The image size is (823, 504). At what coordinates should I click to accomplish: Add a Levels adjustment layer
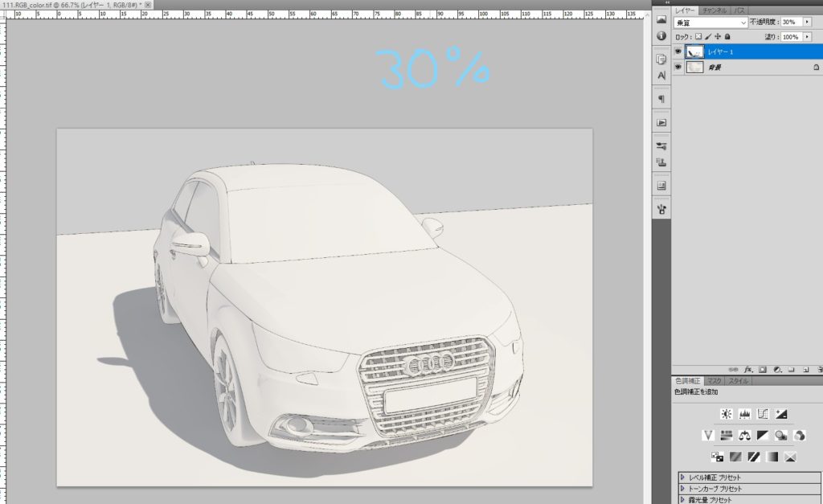[744, 414]
